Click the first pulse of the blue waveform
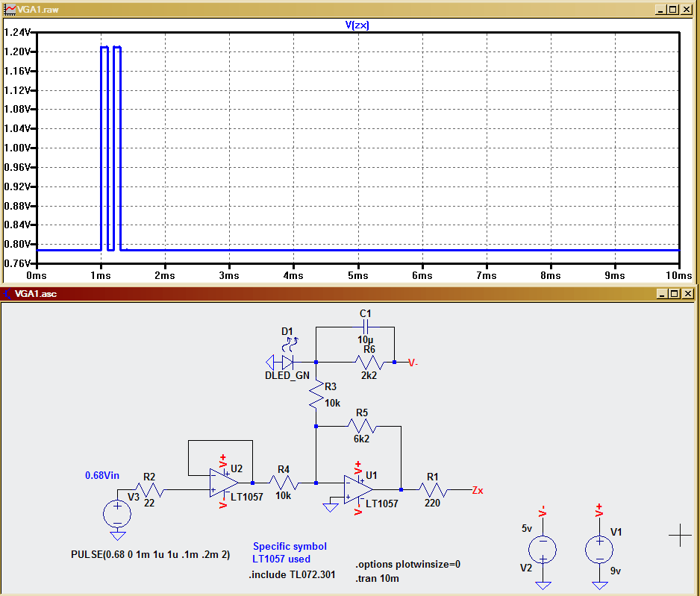This screenshot has height=596, width=700. coord(104,148)
